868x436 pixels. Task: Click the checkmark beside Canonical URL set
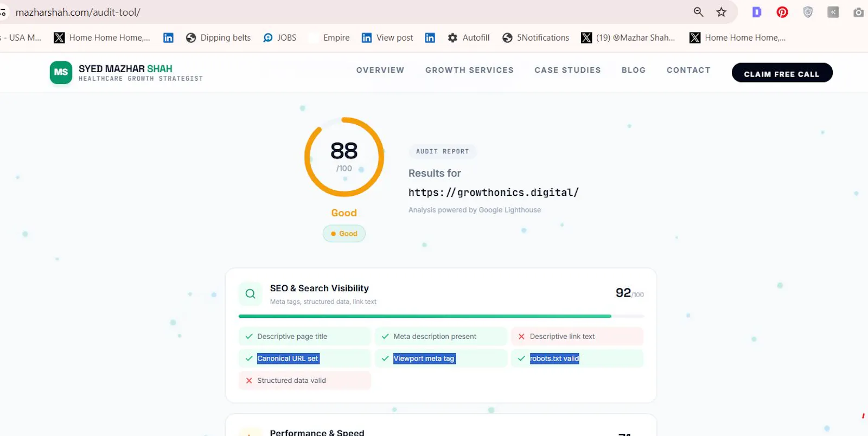[249, 358]
